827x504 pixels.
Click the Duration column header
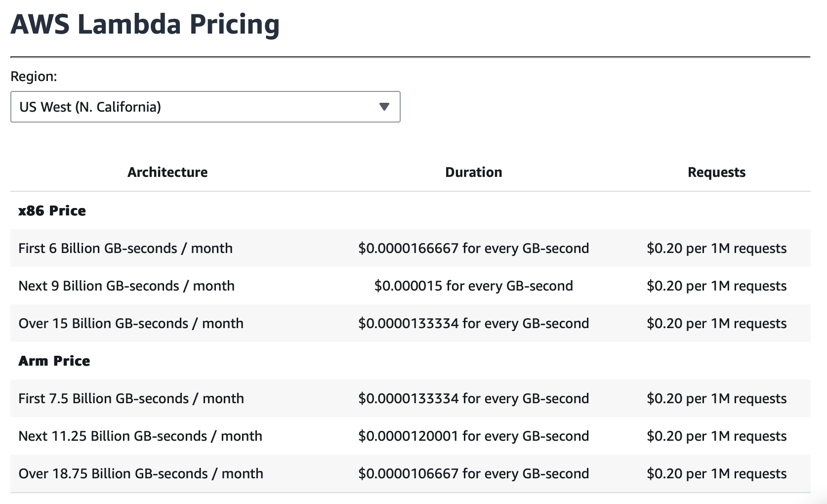(x=473, y=172)
